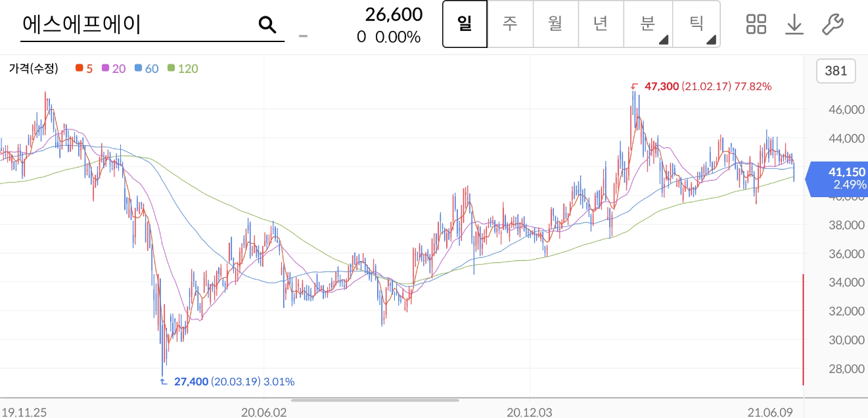Click the search magnifier icon
Screen dimensions: 868x418
click(x=267, y=25)
